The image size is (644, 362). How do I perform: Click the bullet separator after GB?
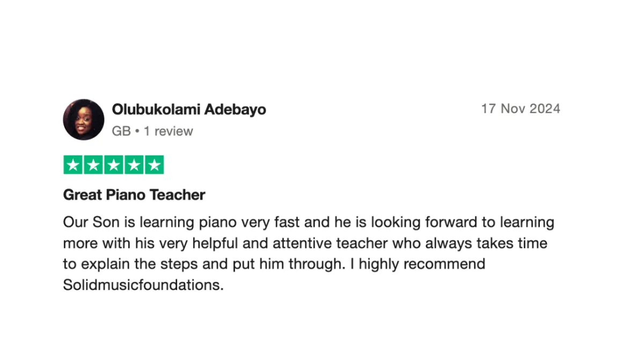tap(137, 131)
